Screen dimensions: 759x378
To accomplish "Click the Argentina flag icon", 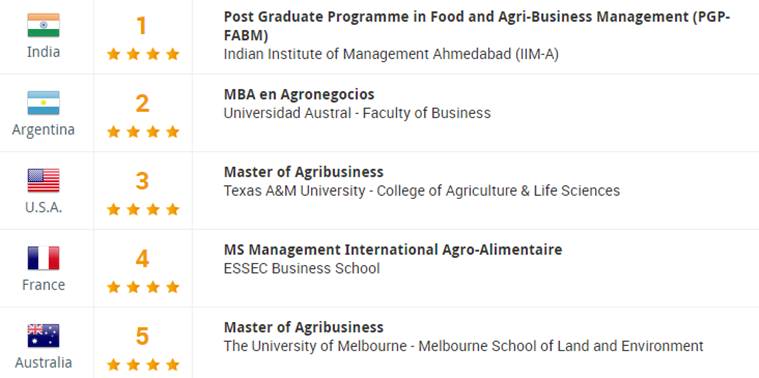I will (43, 103).
